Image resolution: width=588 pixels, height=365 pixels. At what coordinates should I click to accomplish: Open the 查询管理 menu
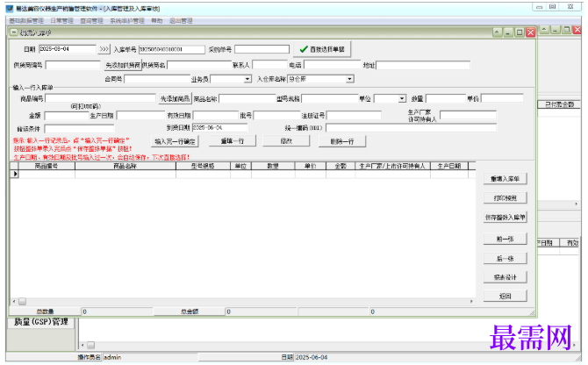[x=91, y=20]
